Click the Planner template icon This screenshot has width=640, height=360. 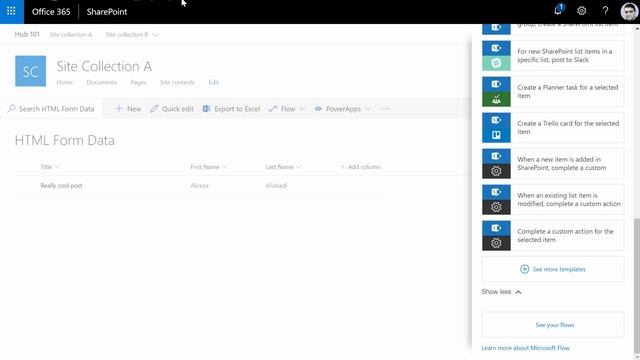pos(496,99)
